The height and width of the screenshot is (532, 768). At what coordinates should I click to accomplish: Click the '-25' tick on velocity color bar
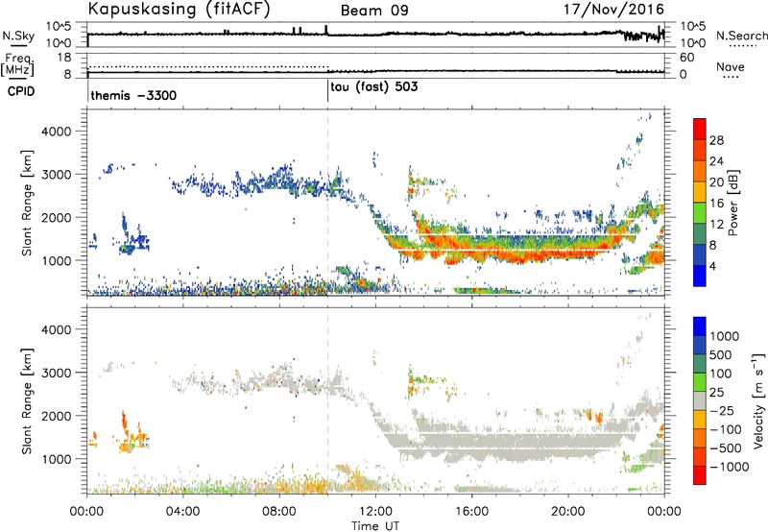click(x=722, y=410)
